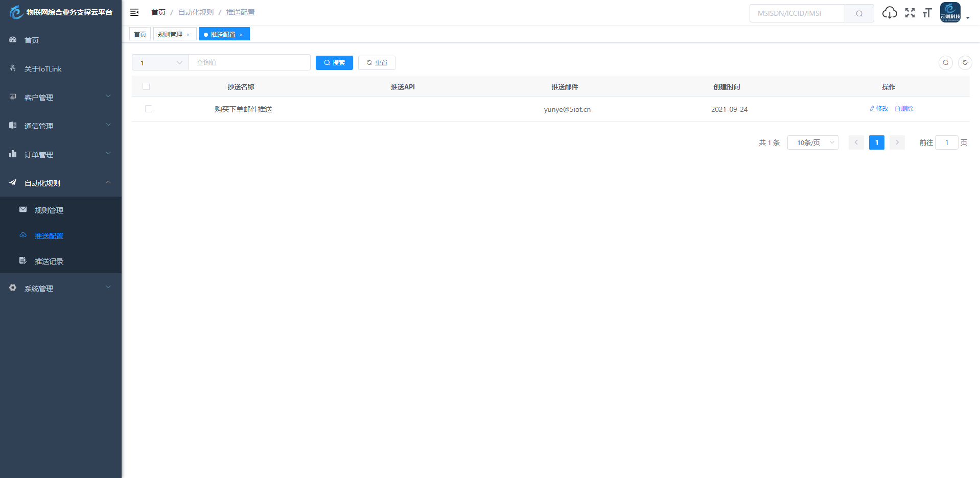Click the user avatar in top-right corner
Viewport: 980px width, 478px height.
(x=950, y=12)
